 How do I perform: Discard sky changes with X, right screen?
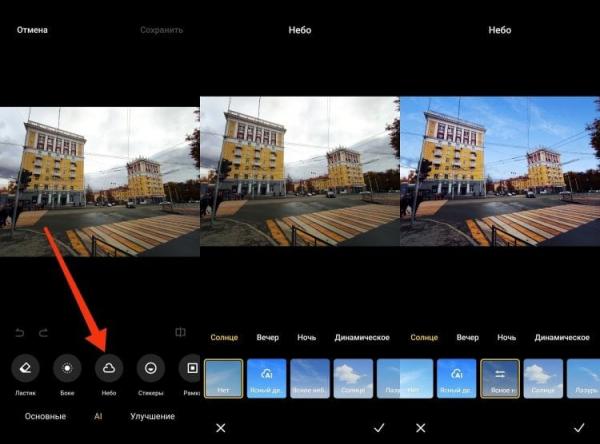[421, 428]
